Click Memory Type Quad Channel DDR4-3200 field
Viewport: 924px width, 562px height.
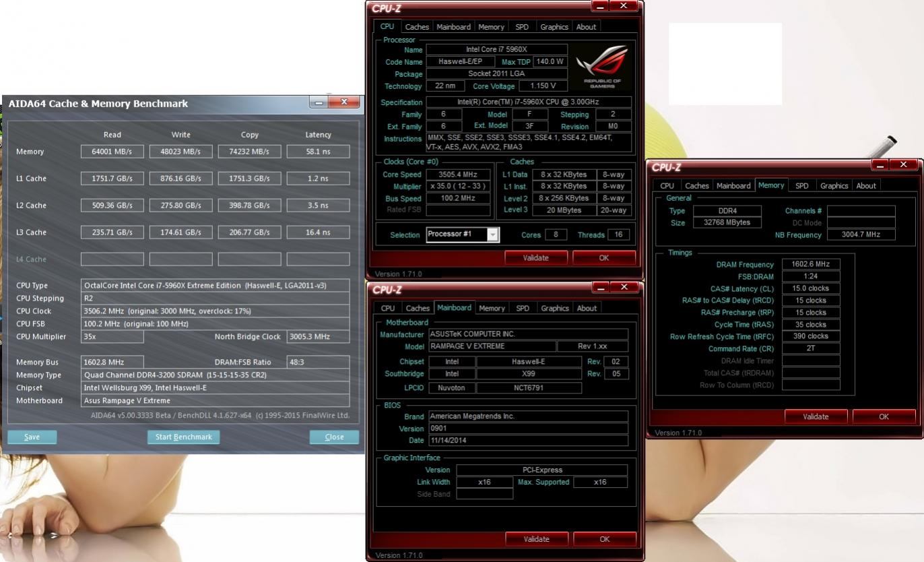click(x=216, y=375)
